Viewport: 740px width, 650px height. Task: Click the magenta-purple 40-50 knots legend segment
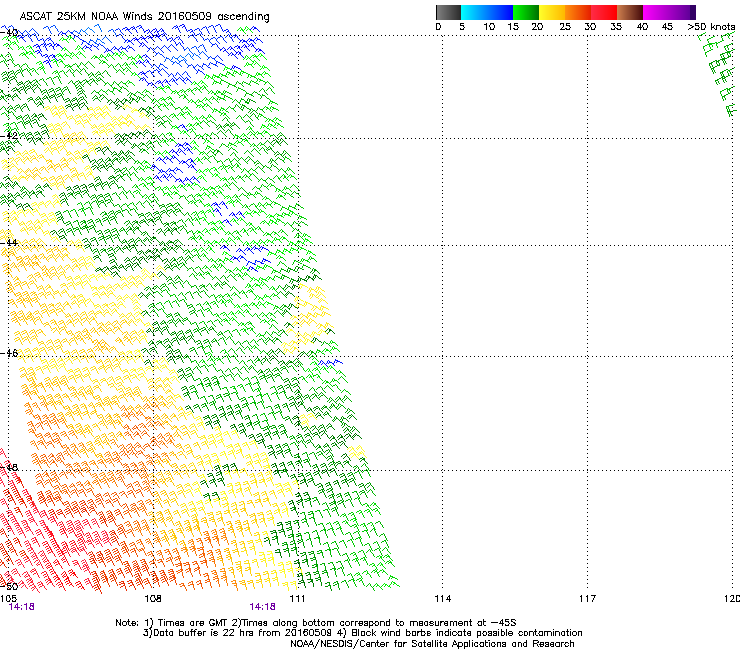click(669, 12)
